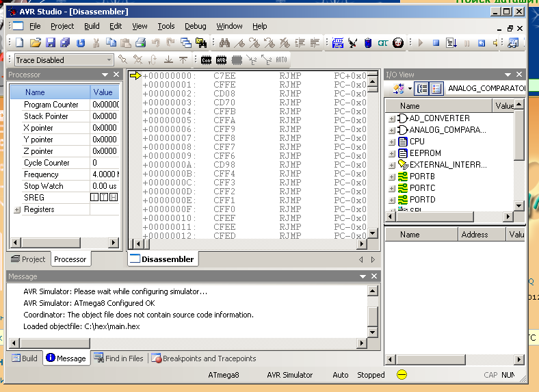The image size is (539, 392).
Task: Click the trace pin icon beside Trace Disabled
Action: (122, 60)
